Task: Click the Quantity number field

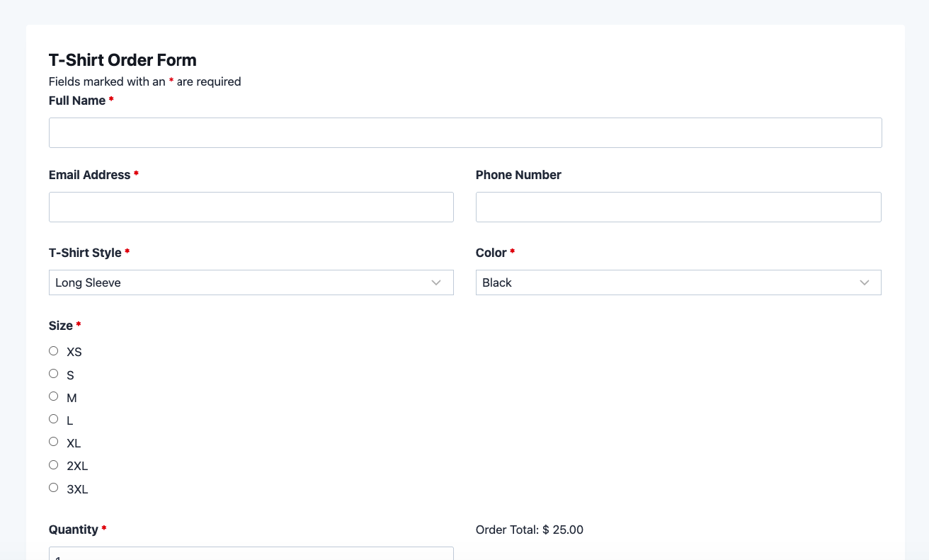Action: point(251,554)
